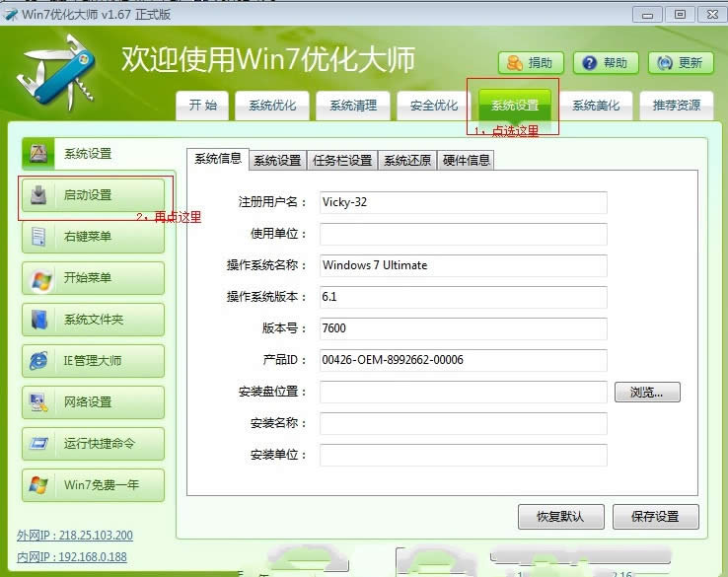Click the update globe icon in 更新
The image size is (728, 577).
point(665,63)
